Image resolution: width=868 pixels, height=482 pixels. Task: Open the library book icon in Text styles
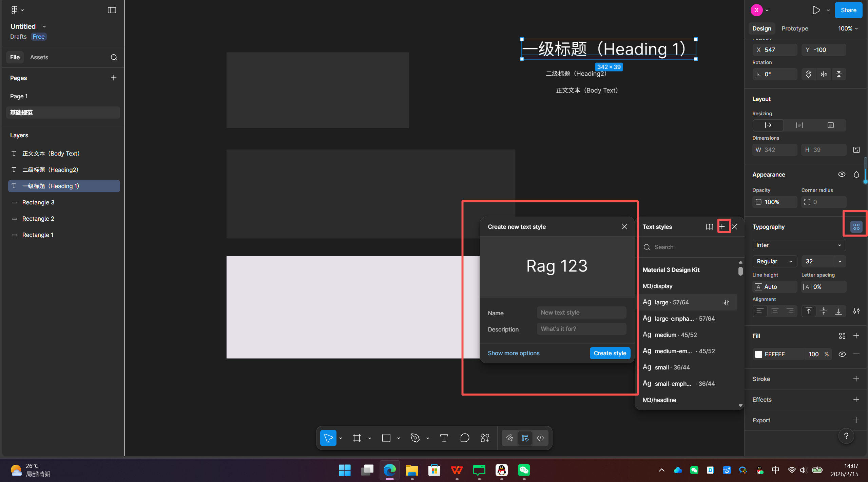click(709, 227)
